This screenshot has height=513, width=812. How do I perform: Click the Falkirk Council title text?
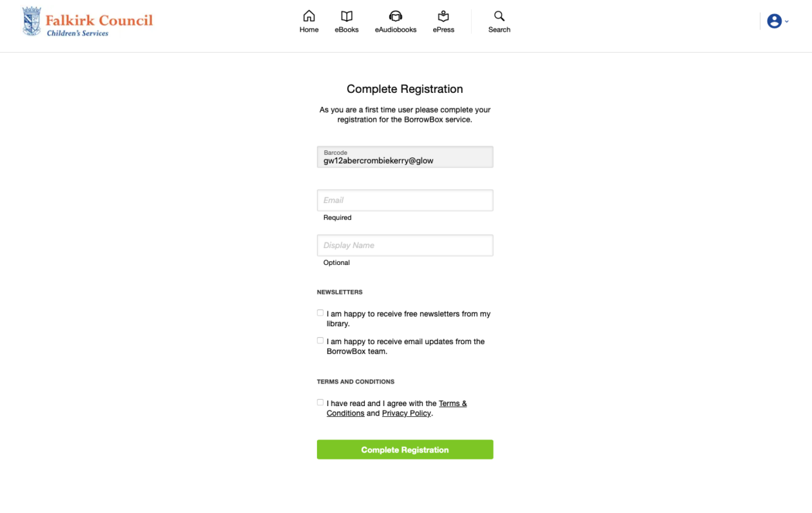pos(99,20)
